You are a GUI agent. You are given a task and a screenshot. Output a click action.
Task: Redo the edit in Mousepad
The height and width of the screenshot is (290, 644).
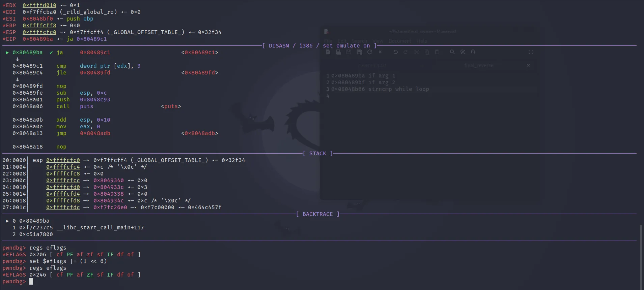pos(406,52)
